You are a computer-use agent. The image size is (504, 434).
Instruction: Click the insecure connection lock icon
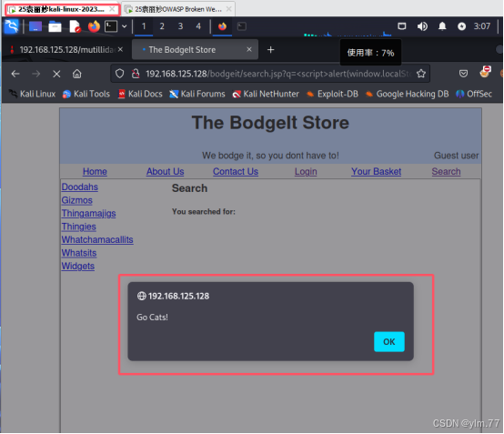tap(136, 74)
